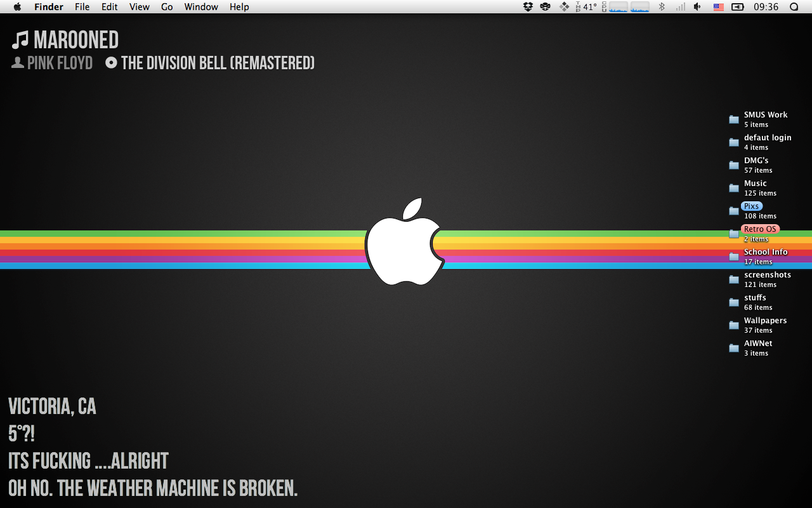Click the Marooned song title text
The image size is (812, 508).
click(76, 40)
